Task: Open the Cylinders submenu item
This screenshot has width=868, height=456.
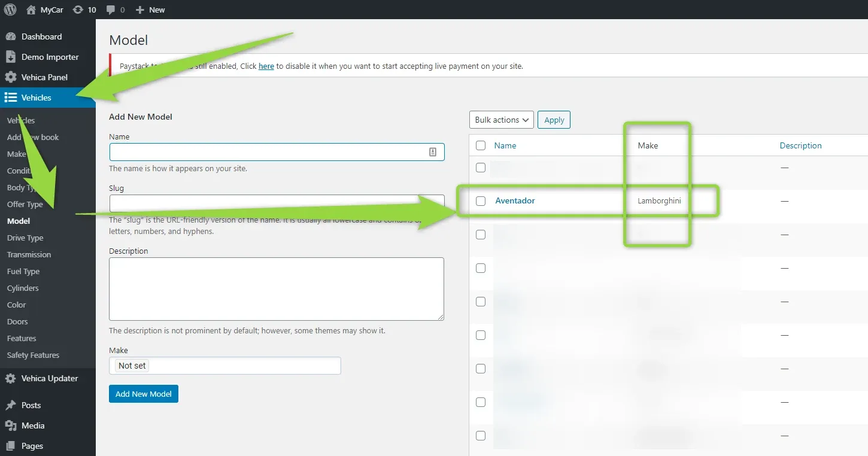Action: [23, 288]
